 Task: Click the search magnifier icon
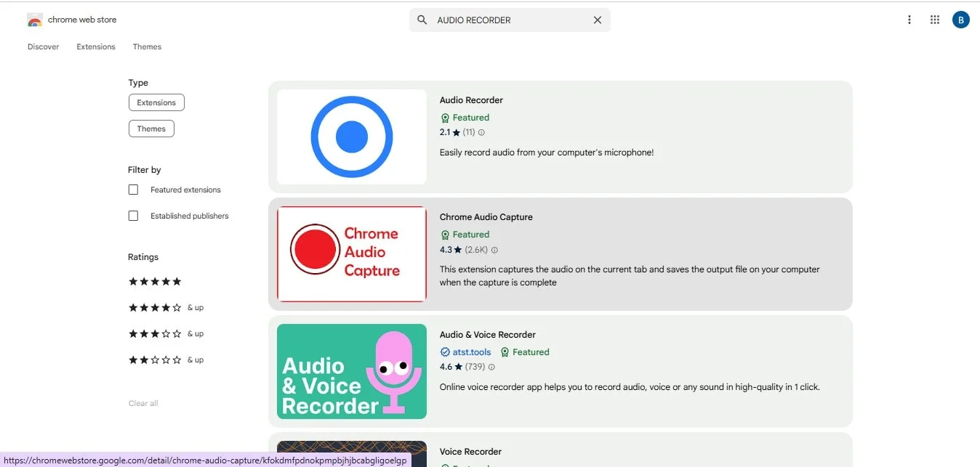coord(422,20)
